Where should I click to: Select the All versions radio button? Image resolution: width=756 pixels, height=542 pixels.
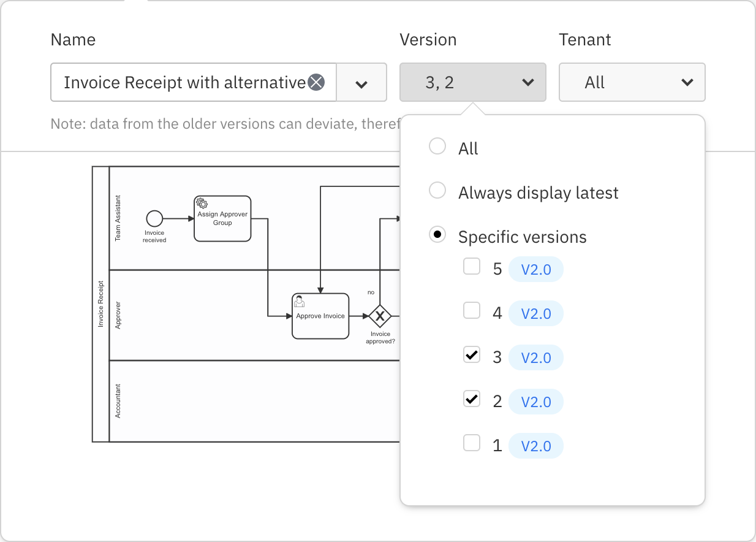click(x=437, y=147)
